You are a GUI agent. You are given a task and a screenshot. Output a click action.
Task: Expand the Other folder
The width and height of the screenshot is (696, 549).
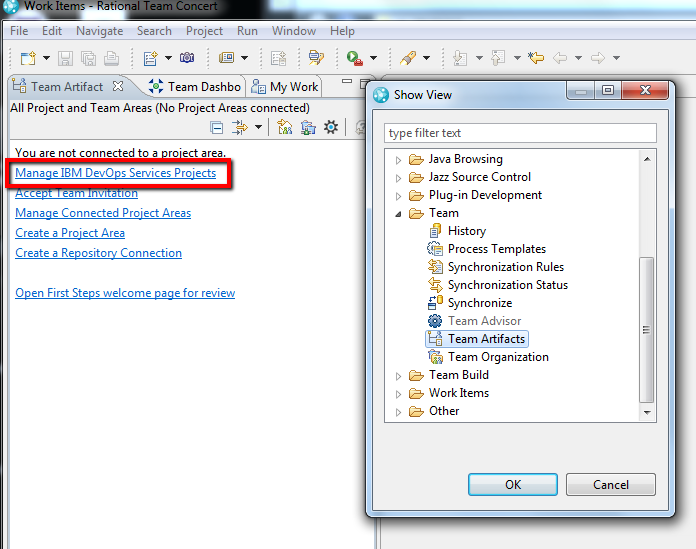point(398,412)
